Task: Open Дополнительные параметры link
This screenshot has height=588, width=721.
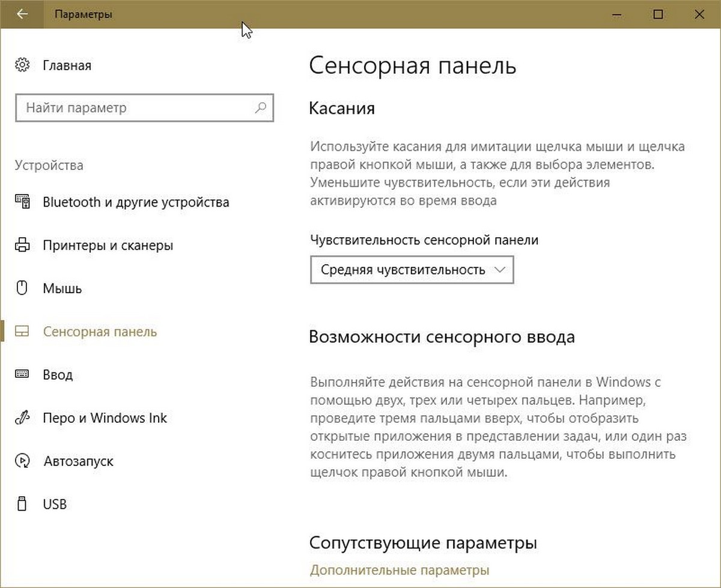Action: pos(400,569)
